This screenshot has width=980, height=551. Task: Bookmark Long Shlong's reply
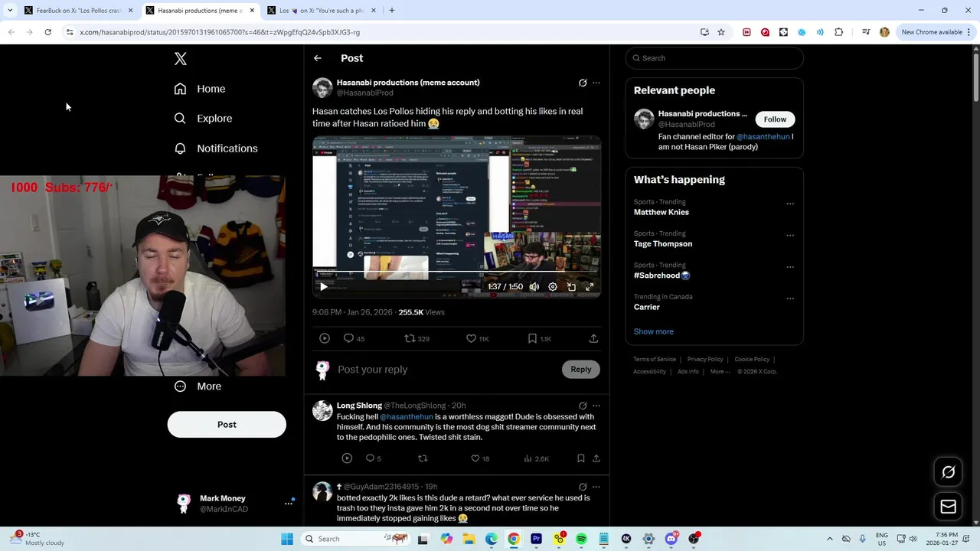coord(581,458)
